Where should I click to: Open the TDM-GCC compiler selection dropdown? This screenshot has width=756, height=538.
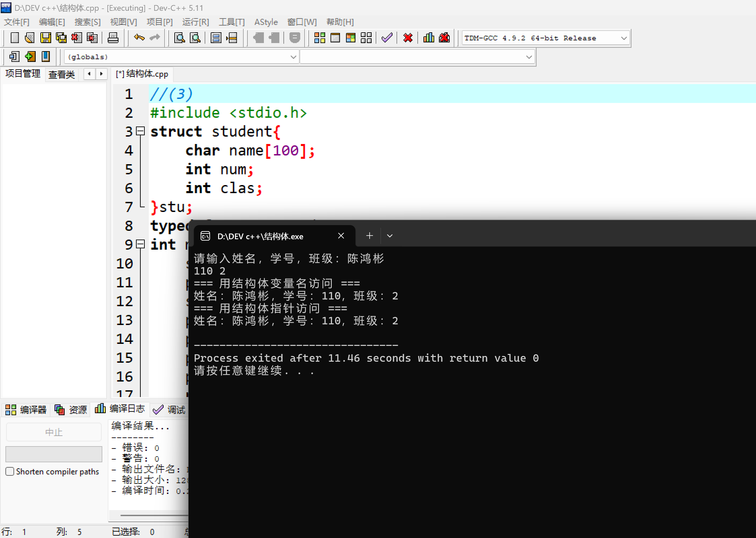pyautogui.click(x=623, y=38)
